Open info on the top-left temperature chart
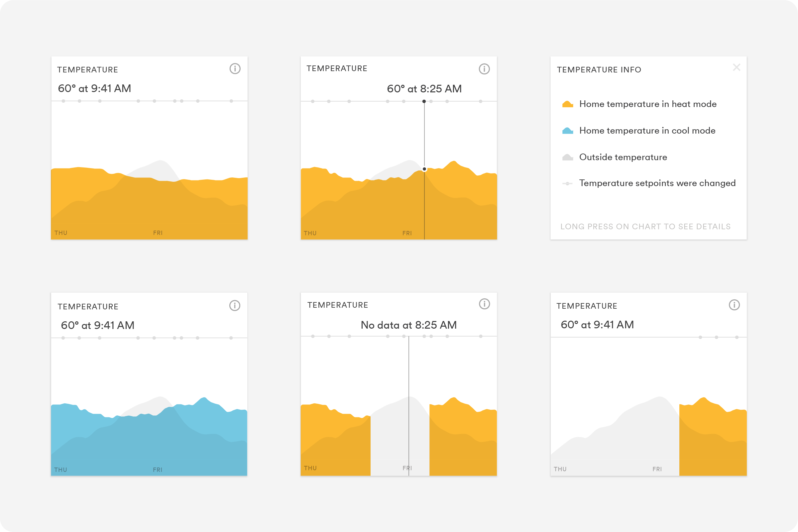Image resolution: width=798 pixels, height=532 pixels. (235, 69)
